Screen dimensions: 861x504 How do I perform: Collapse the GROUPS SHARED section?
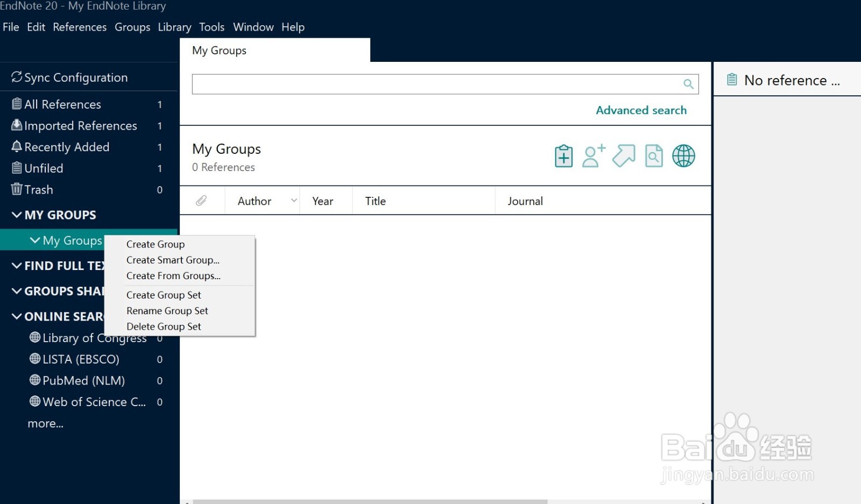[x=17, y=291]
